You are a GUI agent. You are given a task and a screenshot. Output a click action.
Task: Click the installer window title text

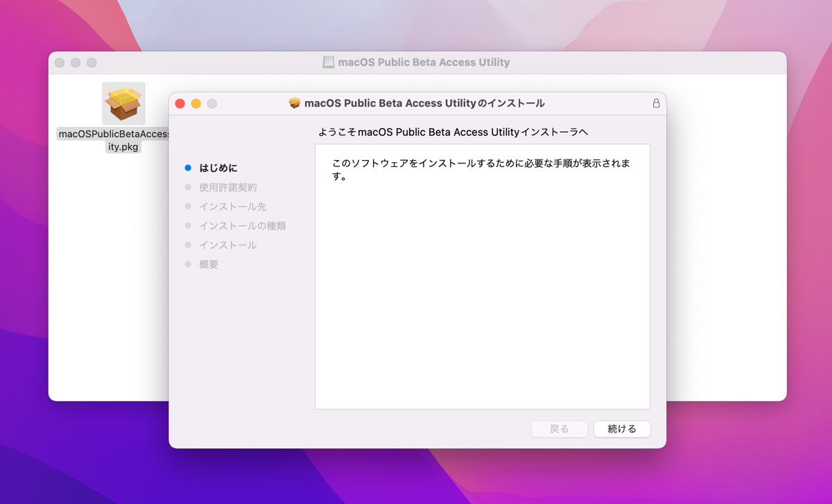coord(424,103)
